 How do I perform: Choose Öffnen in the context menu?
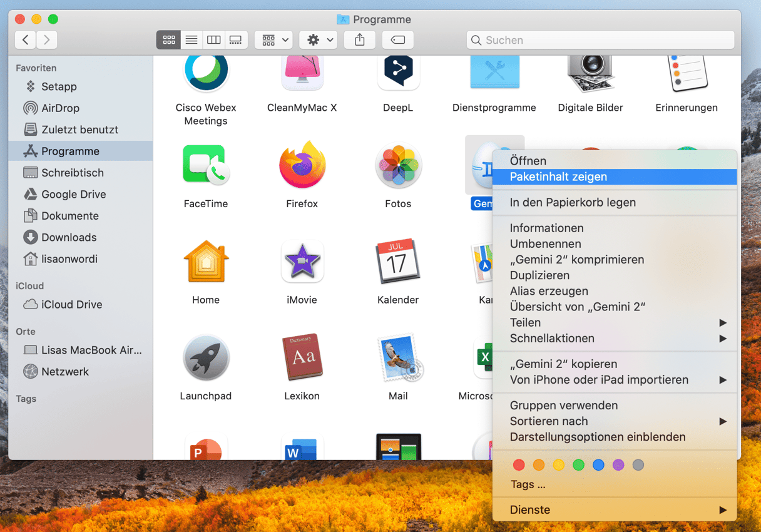click(x=615, y=161)
